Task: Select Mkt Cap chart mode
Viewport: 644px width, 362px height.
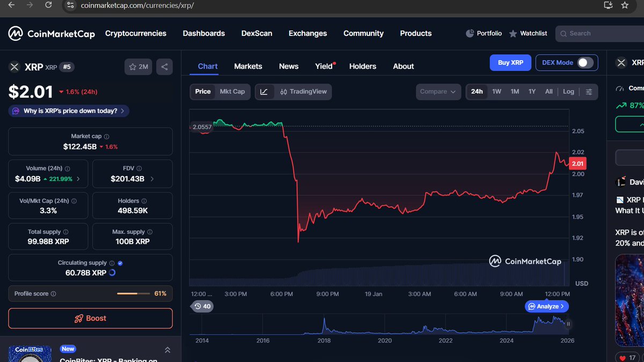Action: click(232, 92)
